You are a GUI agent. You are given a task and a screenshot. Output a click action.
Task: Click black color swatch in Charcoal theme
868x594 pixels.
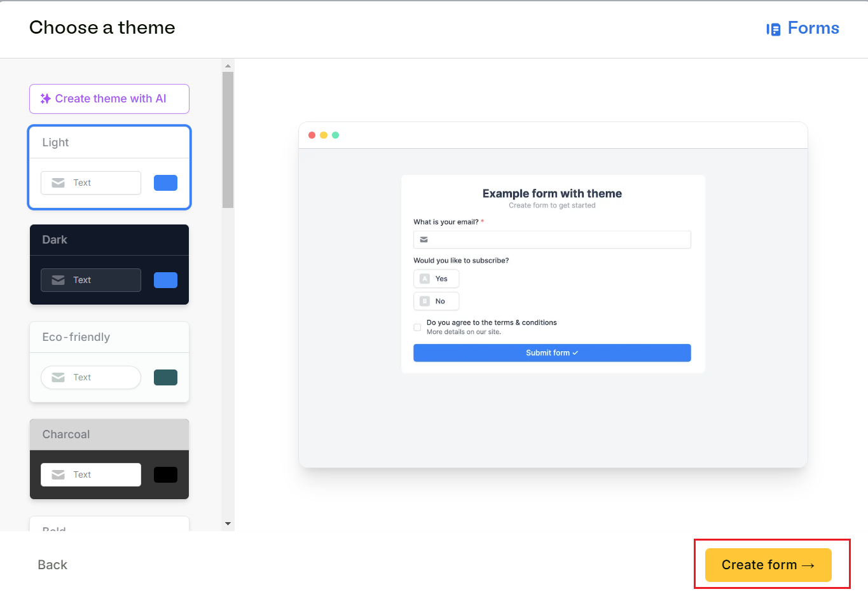tap(165, 474)
